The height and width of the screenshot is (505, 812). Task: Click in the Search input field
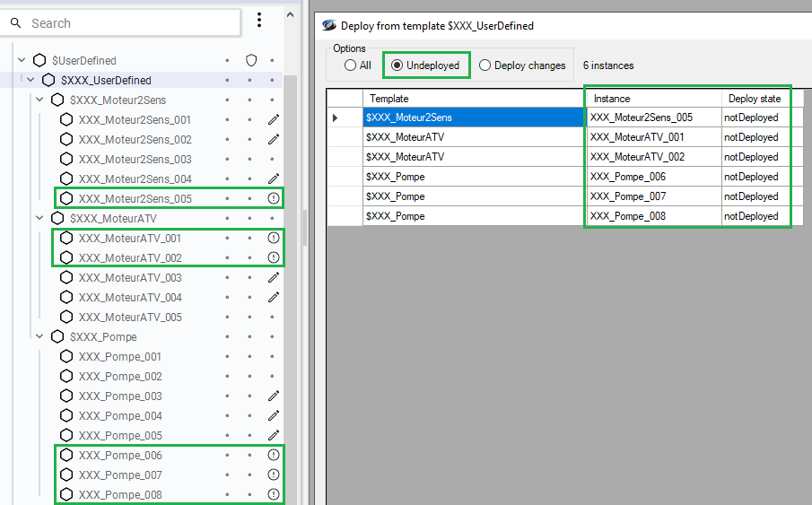tap(130, 23)
